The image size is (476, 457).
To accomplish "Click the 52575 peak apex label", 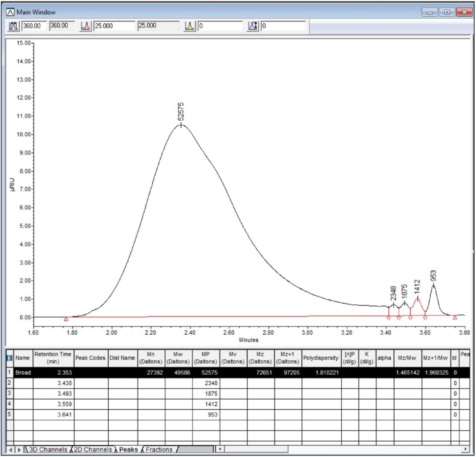I will coord(180,111).
